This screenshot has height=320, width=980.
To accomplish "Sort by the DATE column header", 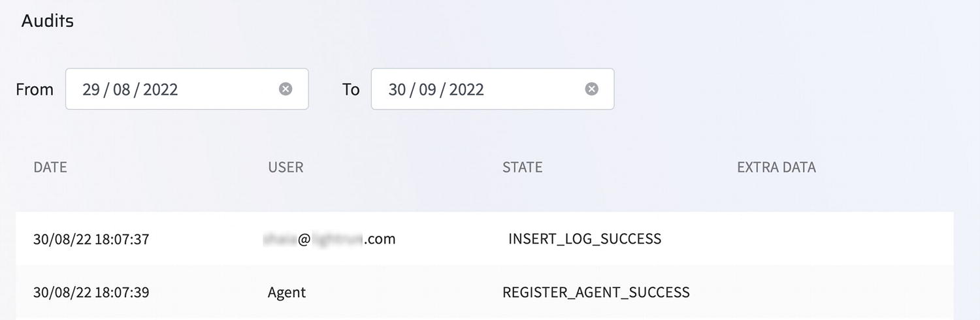I will [x=50, y=167].
